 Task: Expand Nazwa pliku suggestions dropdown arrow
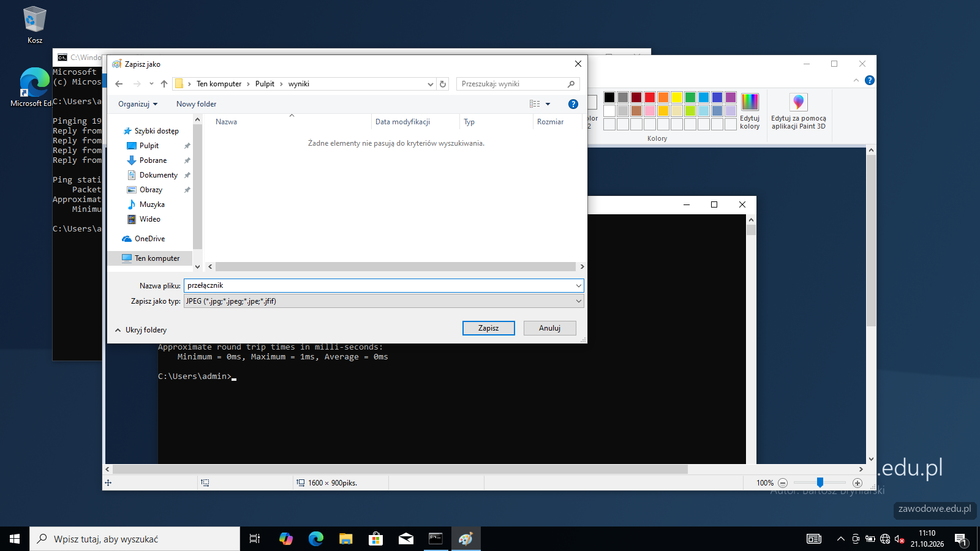(x=579, y=285)
